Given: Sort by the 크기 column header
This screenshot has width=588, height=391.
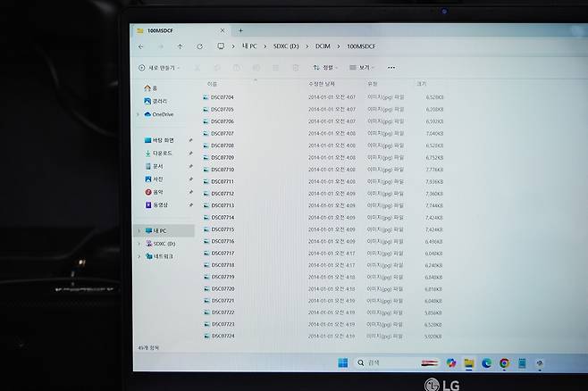Looking at the screenshot, I should click(x=421, y=84).
